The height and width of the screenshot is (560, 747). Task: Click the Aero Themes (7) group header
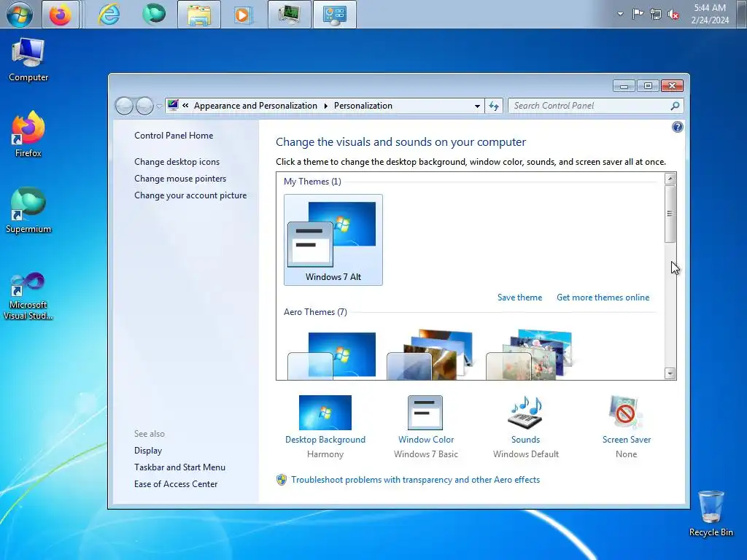315,312
